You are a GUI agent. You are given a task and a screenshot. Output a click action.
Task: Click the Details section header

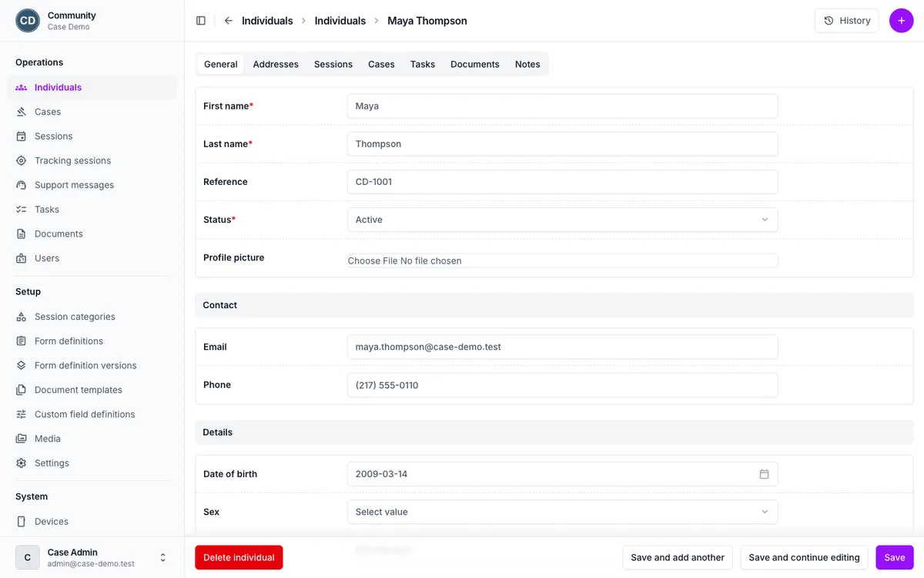point(554,432)
